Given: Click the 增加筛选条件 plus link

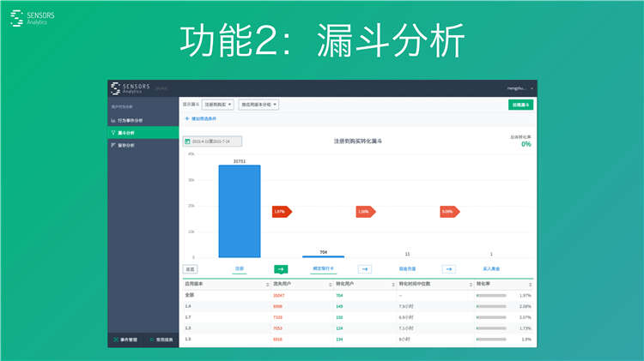Looking at the screenshot, I should coord(206,119).
